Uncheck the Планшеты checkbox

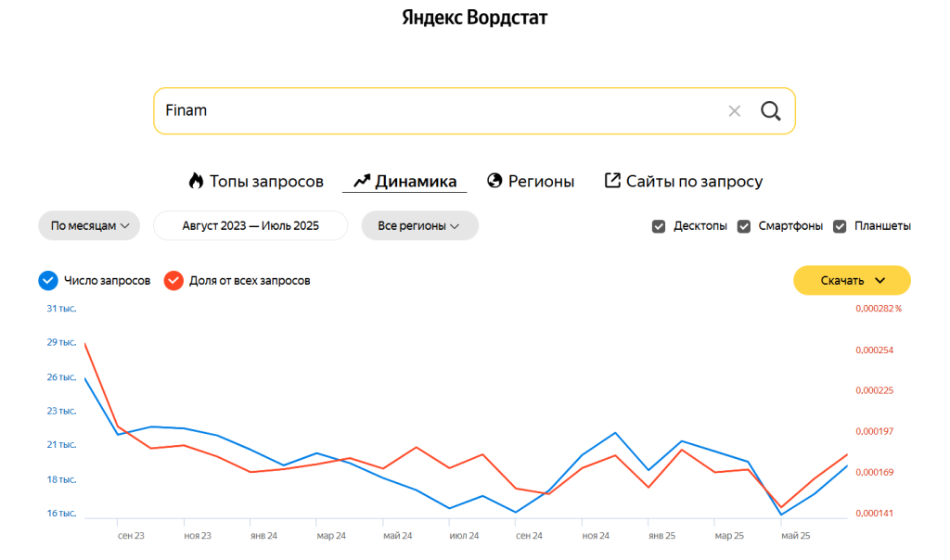(x=840, y=226)
